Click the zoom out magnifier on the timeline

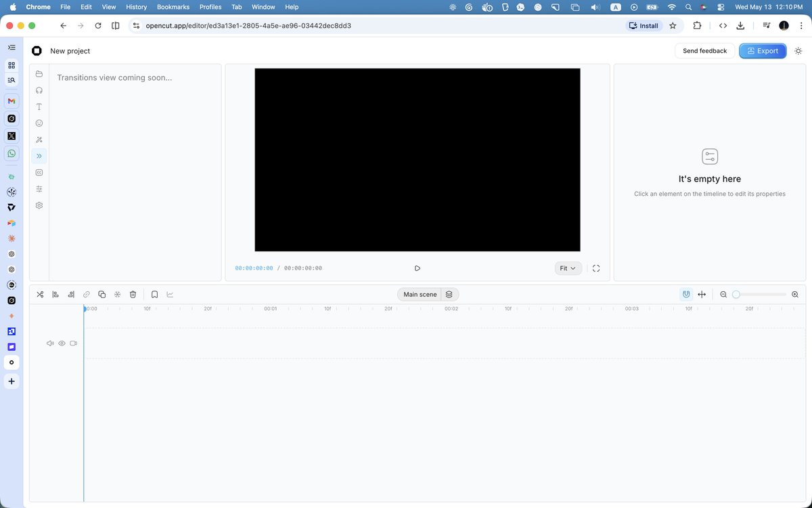pyautogui.click(x=723, y=295)
